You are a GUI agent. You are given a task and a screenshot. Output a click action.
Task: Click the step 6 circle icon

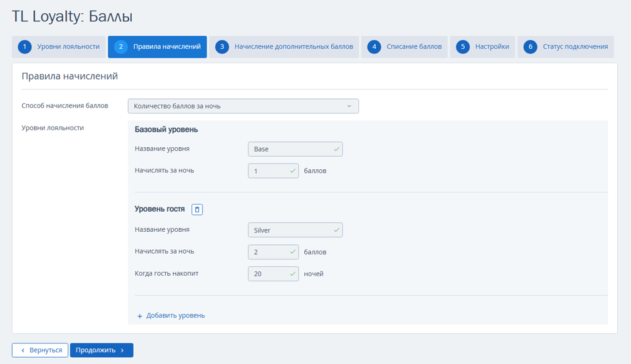pos(530,46)
